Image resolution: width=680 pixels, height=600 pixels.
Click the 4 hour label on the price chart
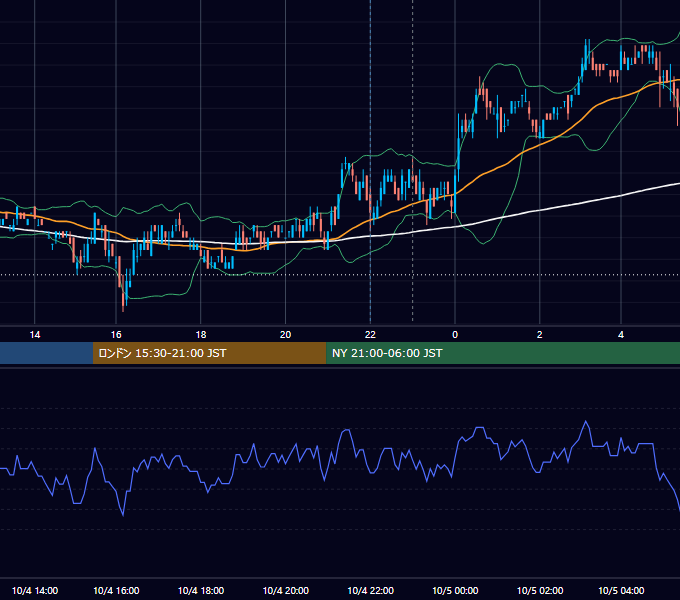click(x=621, y=335)
